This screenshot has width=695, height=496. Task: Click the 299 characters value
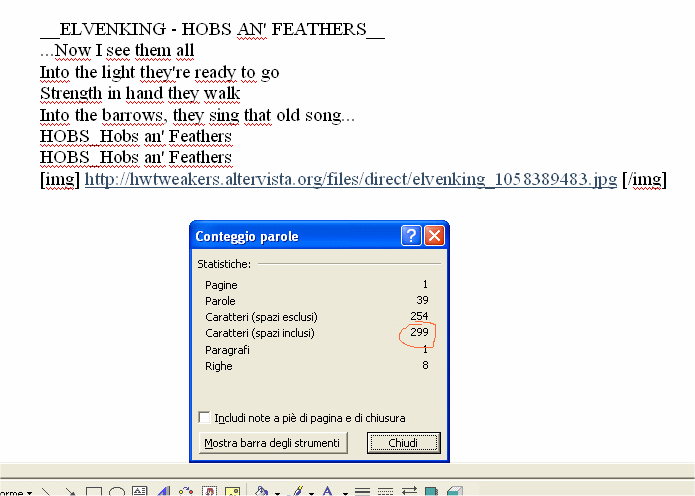tap(419, 332)
